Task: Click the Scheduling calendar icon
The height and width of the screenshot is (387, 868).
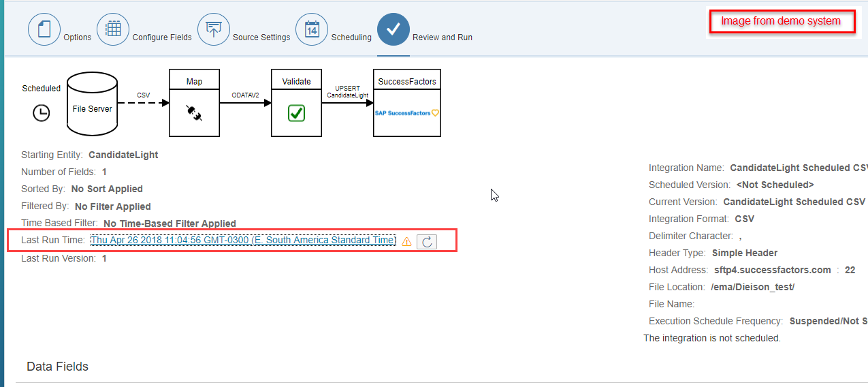Action: (312, 29)
